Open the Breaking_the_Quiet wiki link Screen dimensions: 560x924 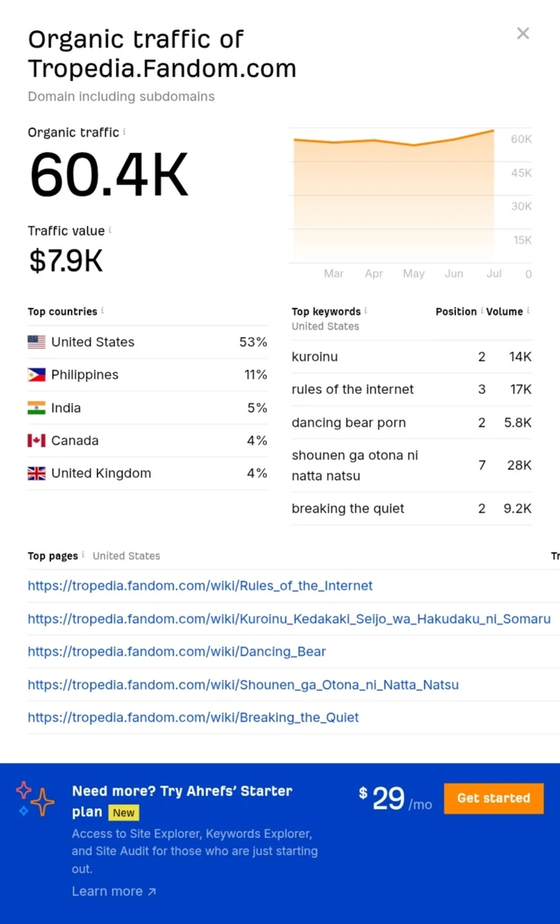coord(193,718)
